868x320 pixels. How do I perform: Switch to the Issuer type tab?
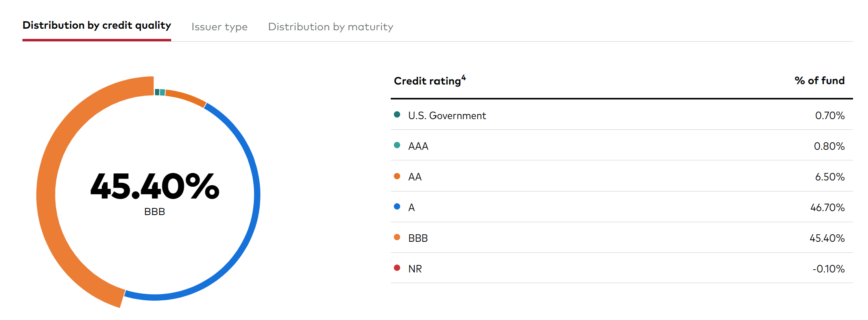coord(219,27)
